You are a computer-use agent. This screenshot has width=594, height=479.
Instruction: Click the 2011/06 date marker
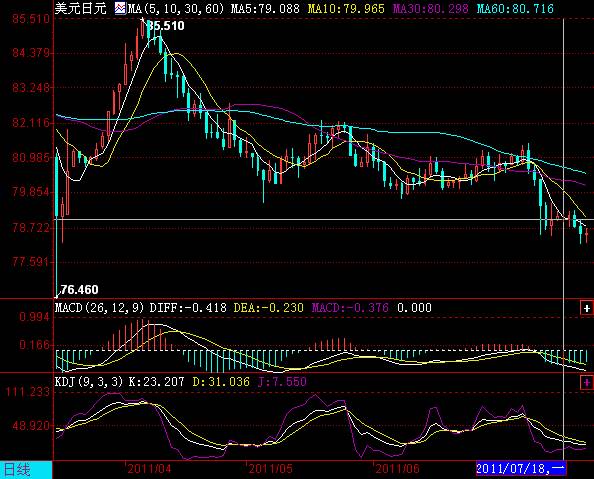pyautogui.click(x=397, y=469)
